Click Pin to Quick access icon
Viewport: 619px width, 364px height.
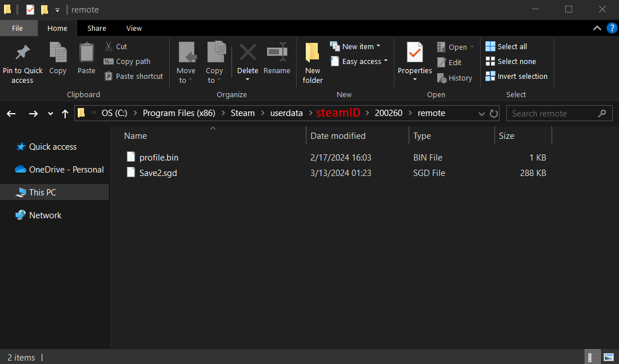[x=22, y=53]
